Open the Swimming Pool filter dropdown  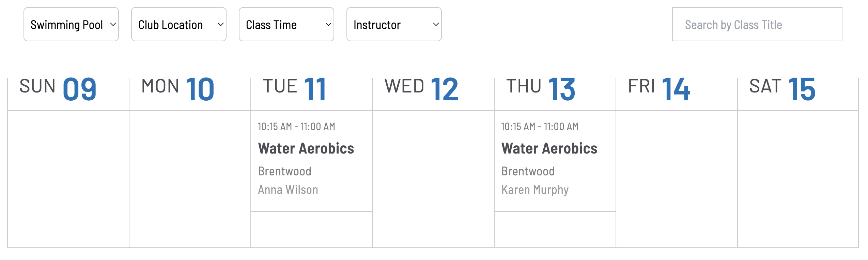71,24
